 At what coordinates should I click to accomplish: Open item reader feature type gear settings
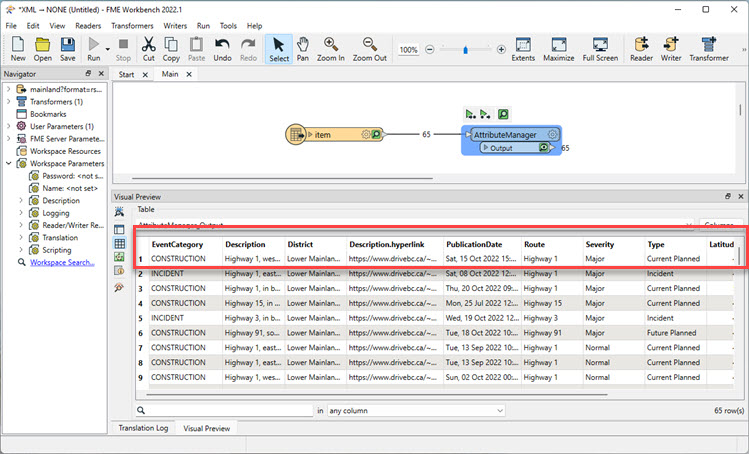pyautogui.click(x=366, y=135)
